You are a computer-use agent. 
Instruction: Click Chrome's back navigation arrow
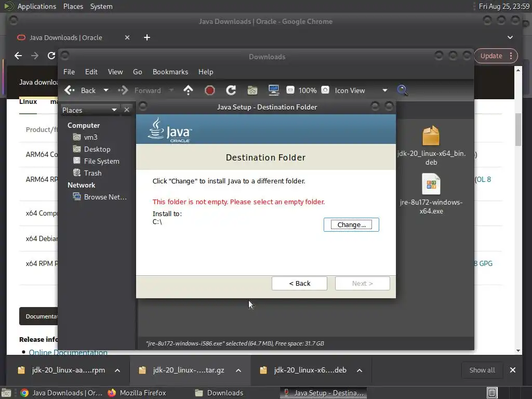[x=18, y=56]
